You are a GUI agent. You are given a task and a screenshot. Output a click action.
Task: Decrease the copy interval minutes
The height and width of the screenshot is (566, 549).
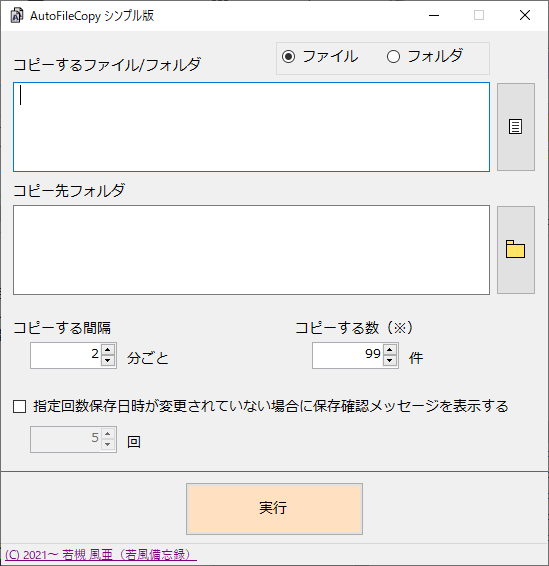click(x=108, y=361)
